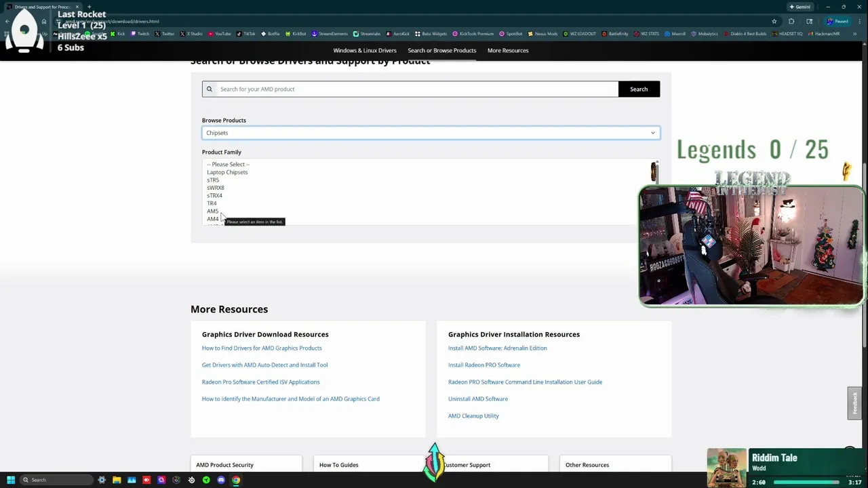Open the Battlefinity bookmark
The width and height of the screenshot is (868, 488).
(614, 34)
